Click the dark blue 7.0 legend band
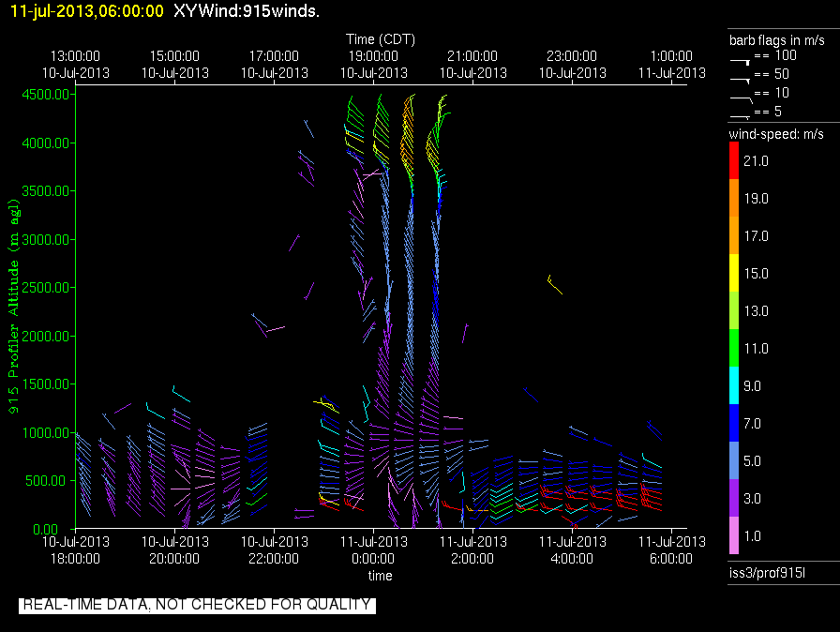This screenshot has height=632, width=840. 734,423
